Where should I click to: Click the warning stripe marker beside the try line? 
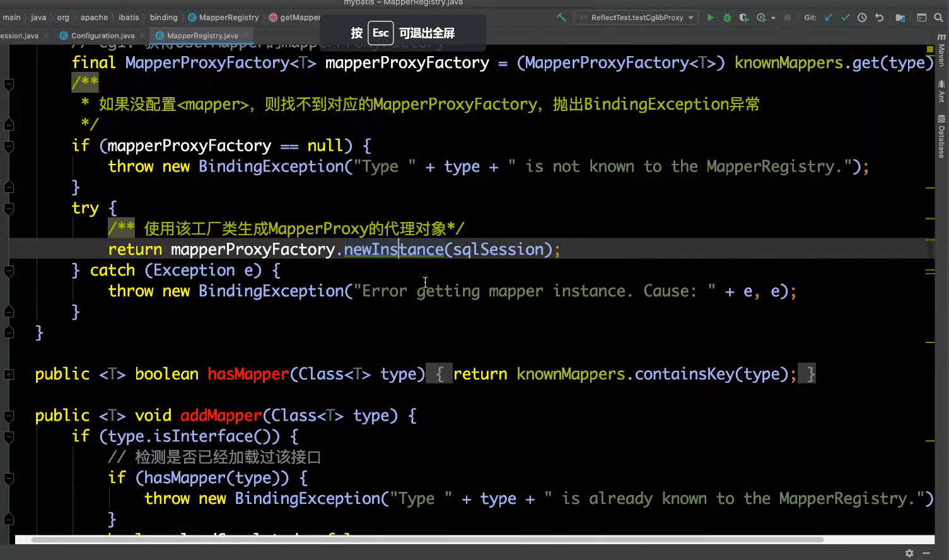[x=930, y=218]
